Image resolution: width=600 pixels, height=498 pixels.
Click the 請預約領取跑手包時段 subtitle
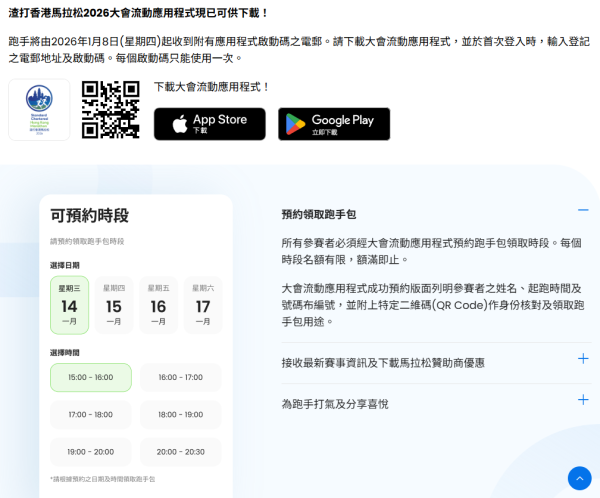point(87,242)
